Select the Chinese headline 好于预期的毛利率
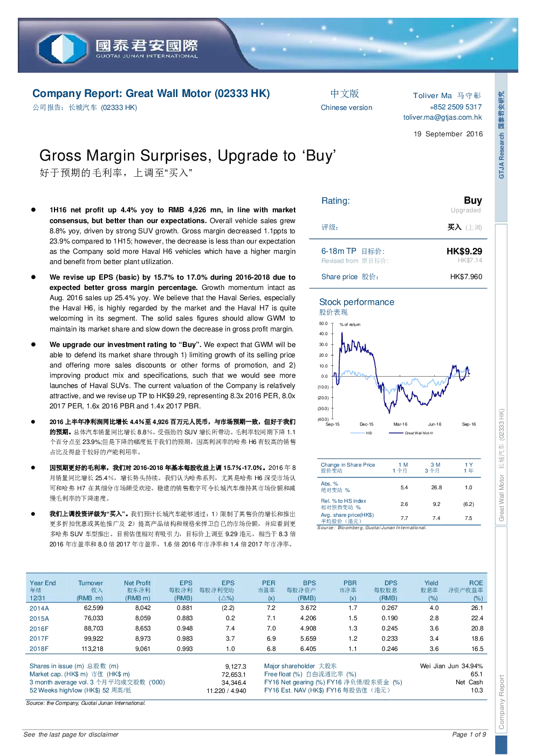This screenshot has width=535, height=756. pyautogui.click(x=115, y=173)
